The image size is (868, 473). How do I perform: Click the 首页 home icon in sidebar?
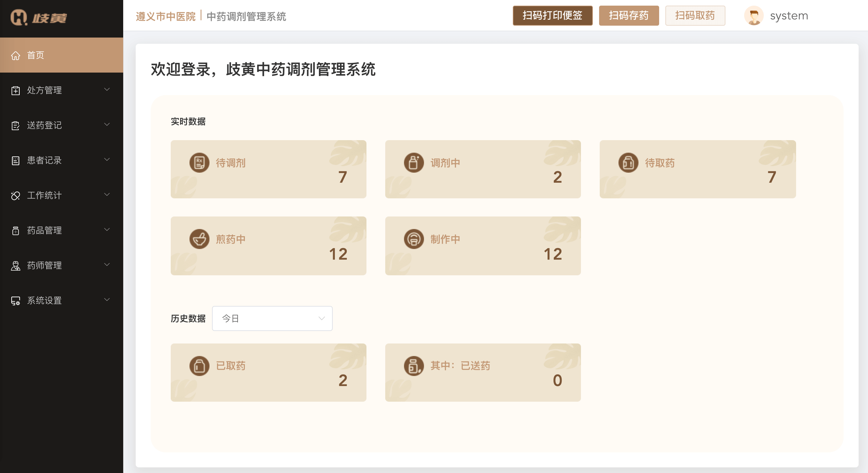tap(16, 55)
